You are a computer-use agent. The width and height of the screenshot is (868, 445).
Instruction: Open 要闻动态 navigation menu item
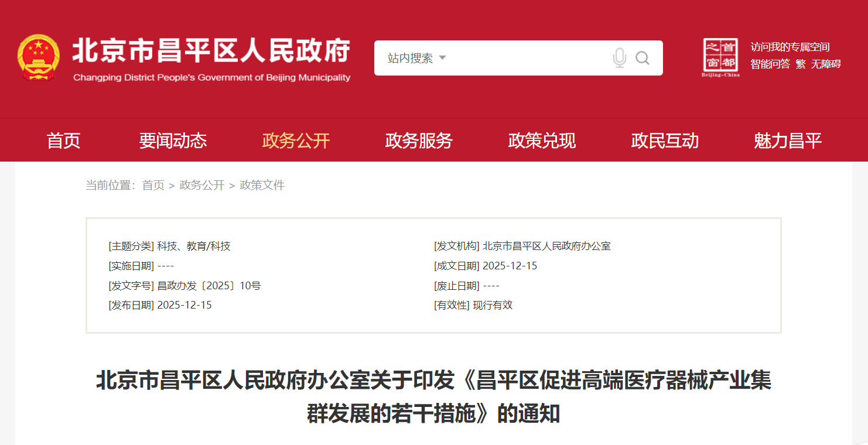(173, 141)
